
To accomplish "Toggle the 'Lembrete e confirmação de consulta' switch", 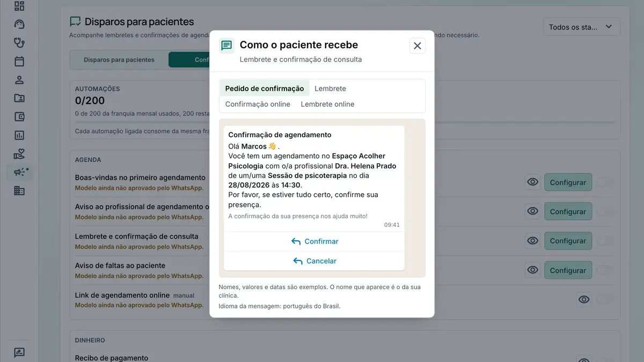I will coord(605,241).
